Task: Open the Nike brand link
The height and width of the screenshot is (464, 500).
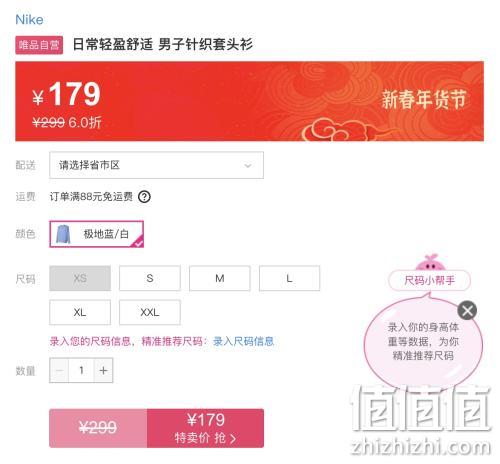Action: [29, 20]
